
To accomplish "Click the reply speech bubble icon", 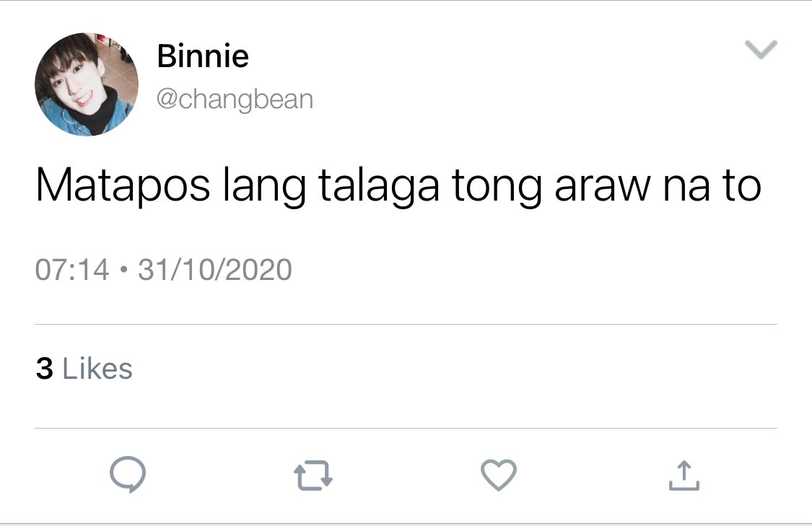I will click(127, 474).
